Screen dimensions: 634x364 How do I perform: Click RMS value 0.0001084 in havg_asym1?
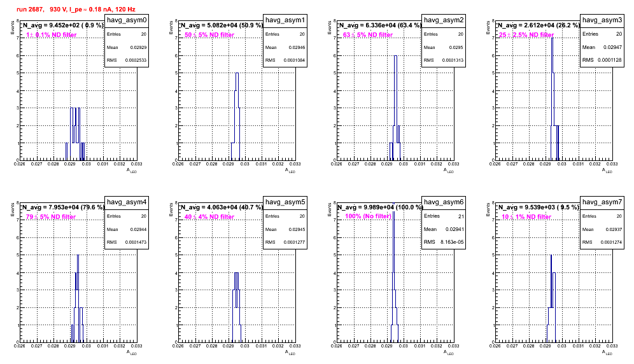[294, 60]
